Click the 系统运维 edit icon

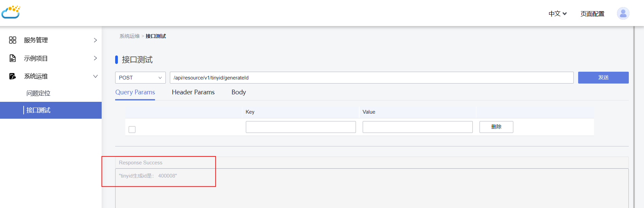(12, 76)
